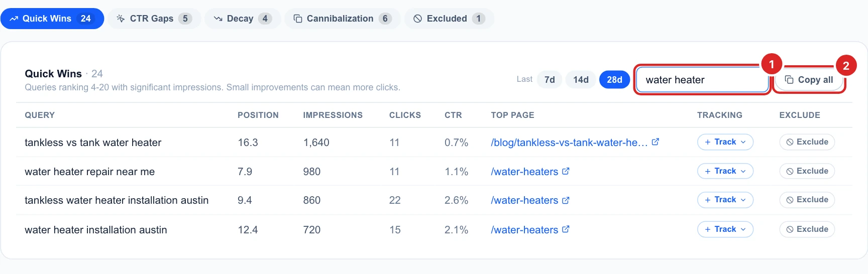Image resolution: width=868 pixels, height=274 pixels.
Task: Open the Excluded tab
Action: coord(449,19)
